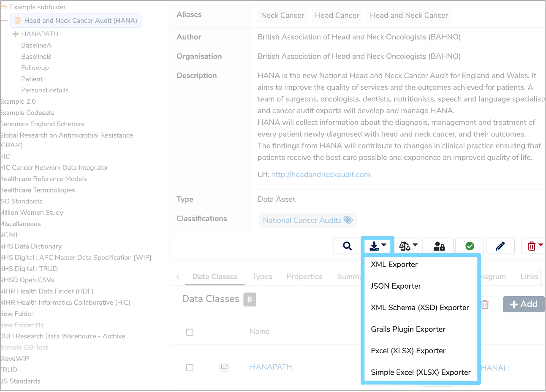Open the compare dropdown arrow

tap(415, 246)
